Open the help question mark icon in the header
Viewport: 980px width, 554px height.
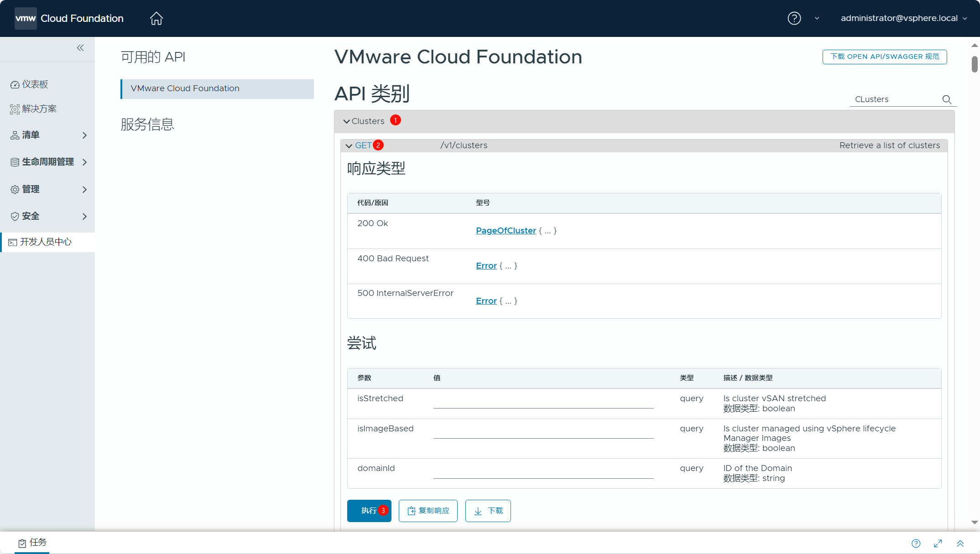794,18
